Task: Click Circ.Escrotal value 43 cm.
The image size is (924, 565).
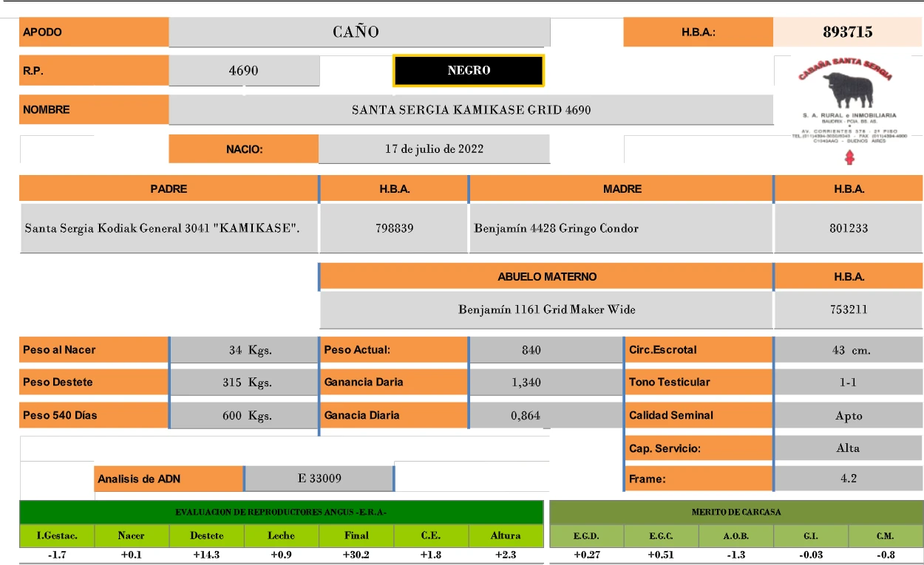Action: pos(849,350)
